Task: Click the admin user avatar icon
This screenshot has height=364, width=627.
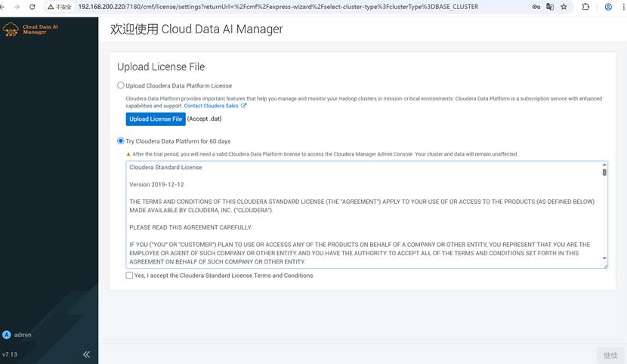Action: pos(6,335)
